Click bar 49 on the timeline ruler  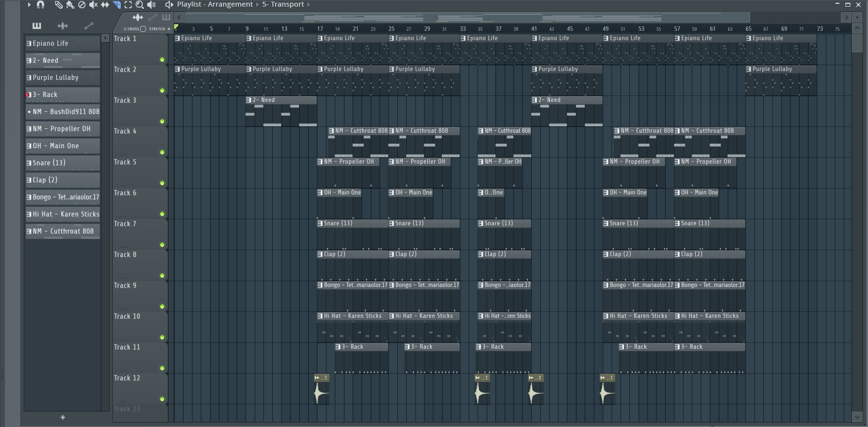tap(606, 29)
